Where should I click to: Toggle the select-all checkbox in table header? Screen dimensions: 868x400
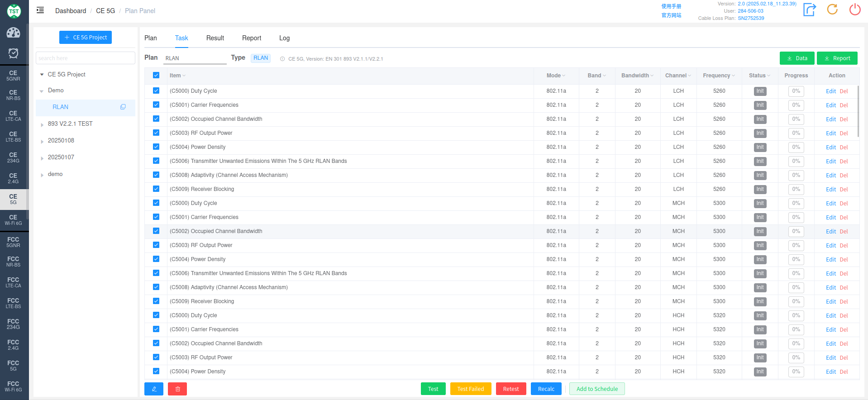pyautogui.click(x=156, y=75)
